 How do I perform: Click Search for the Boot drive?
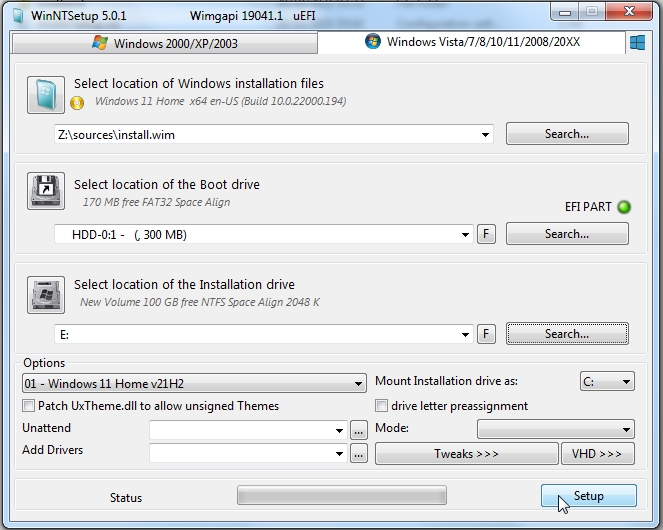(x=567, y=233)
